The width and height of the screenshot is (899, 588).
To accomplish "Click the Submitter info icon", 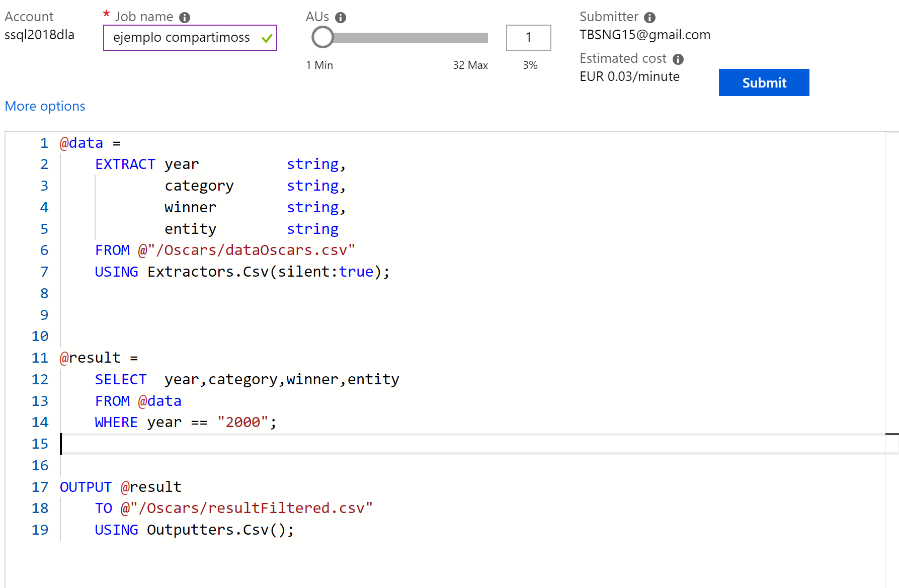I will (x=649, y=18).
